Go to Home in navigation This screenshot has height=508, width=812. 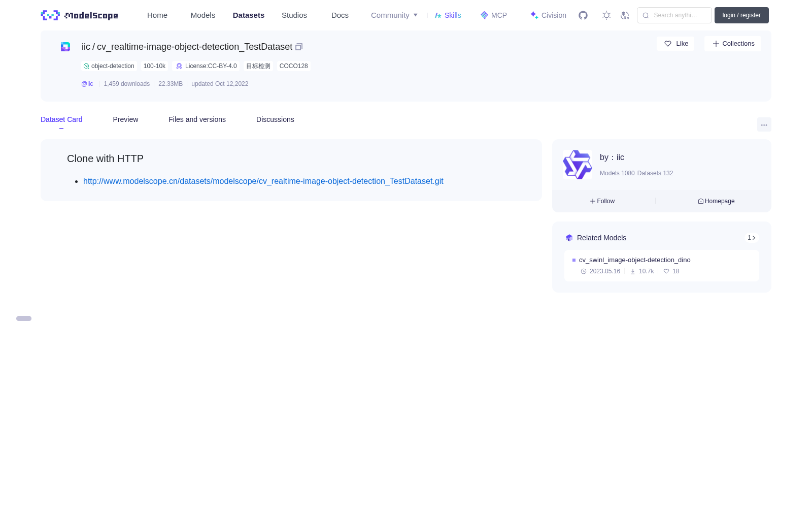tap(157, 15)
